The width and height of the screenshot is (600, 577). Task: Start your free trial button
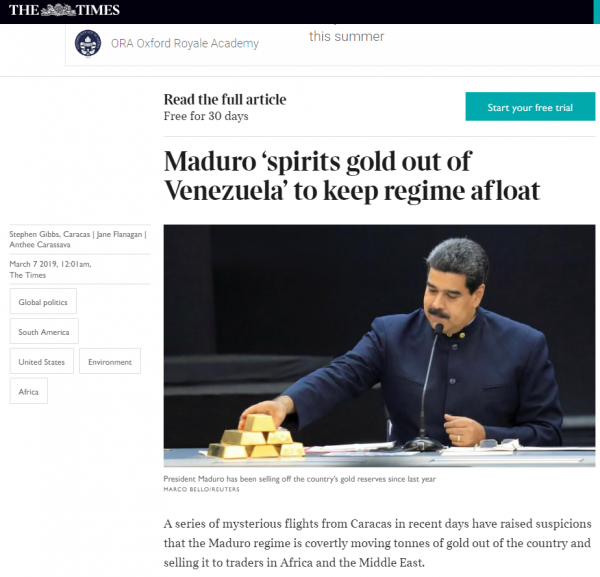point(530,107)
